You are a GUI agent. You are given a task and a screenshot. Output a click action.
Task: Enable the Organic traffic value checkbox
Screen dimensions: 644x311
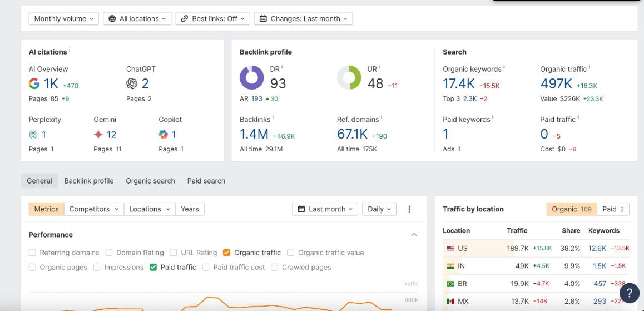pos(291,253)
